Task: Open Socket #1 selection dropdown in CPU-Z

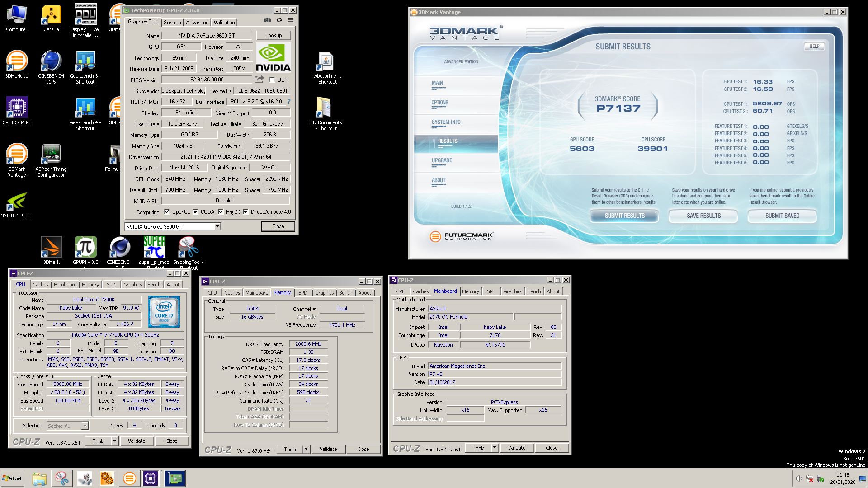Action: coord(85,426)
